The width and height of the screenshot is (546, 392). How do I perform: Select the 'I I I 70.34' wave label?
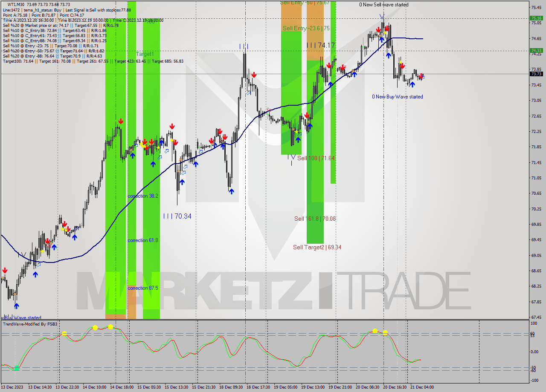pos(177,216)
